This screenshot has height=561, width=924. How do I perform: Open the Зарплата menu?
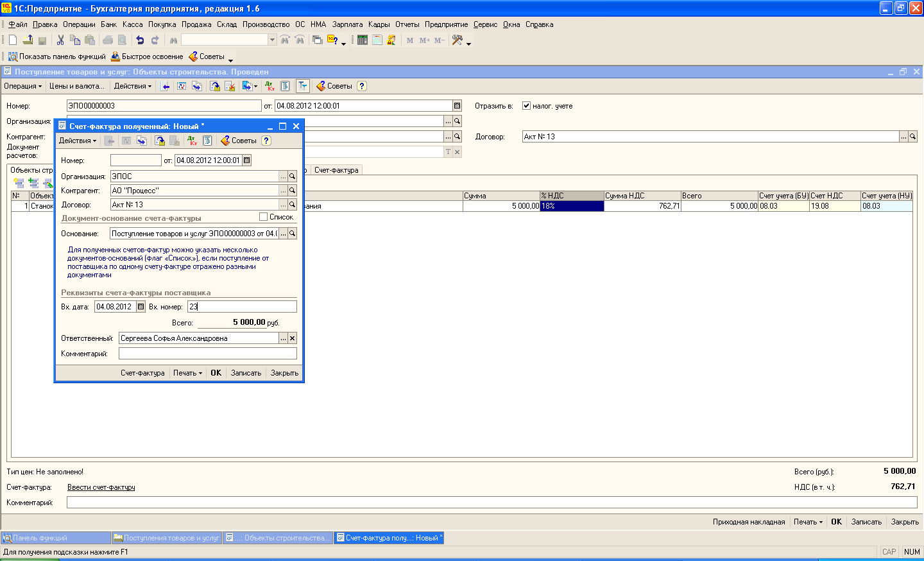point(347,24)
